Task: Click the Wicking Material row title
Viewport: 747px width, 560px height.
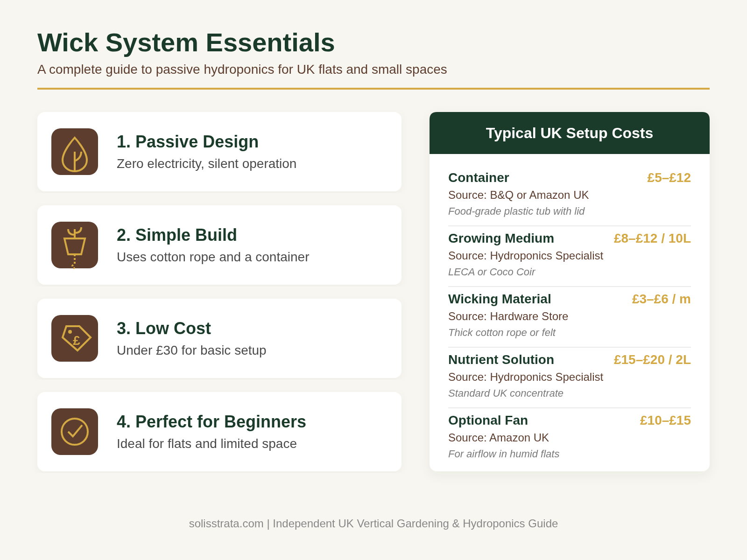Action: [x=500, y=299]
